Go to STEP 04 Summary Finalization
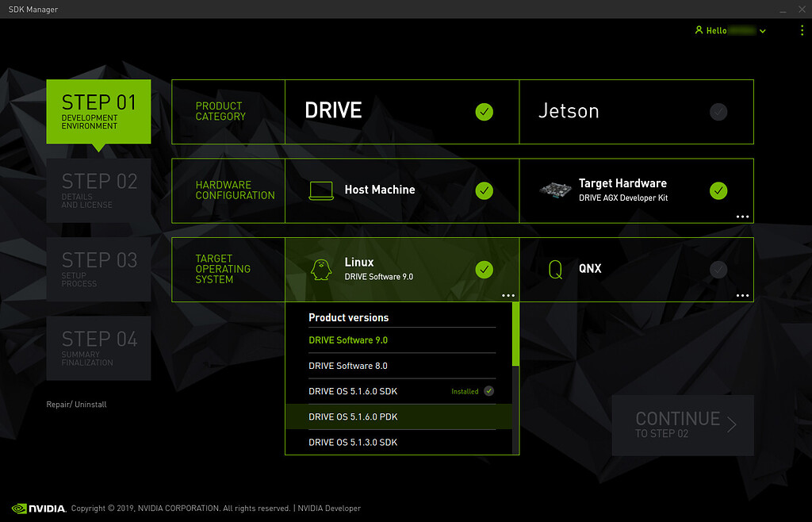Viewport: 812px width, 522px height. pyautogui.click(x=98, y=348)
